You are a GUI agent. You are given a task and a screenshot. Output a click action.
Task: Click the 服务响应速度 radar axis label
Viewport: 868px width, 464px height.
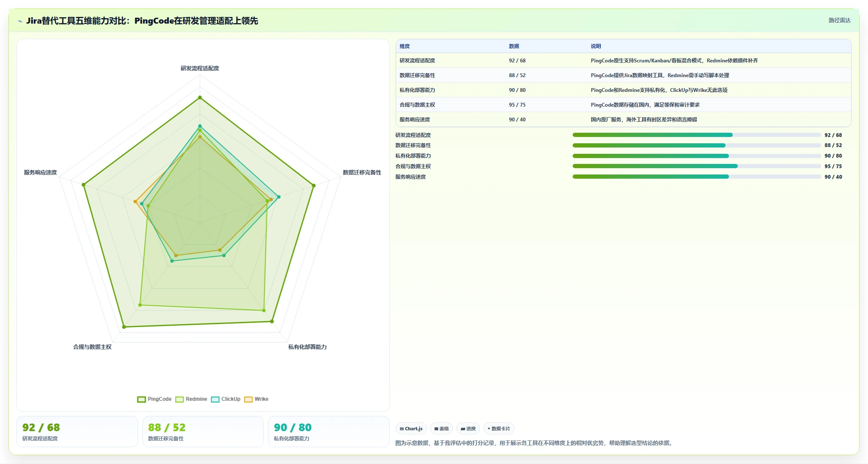click(x=40, y=172)
